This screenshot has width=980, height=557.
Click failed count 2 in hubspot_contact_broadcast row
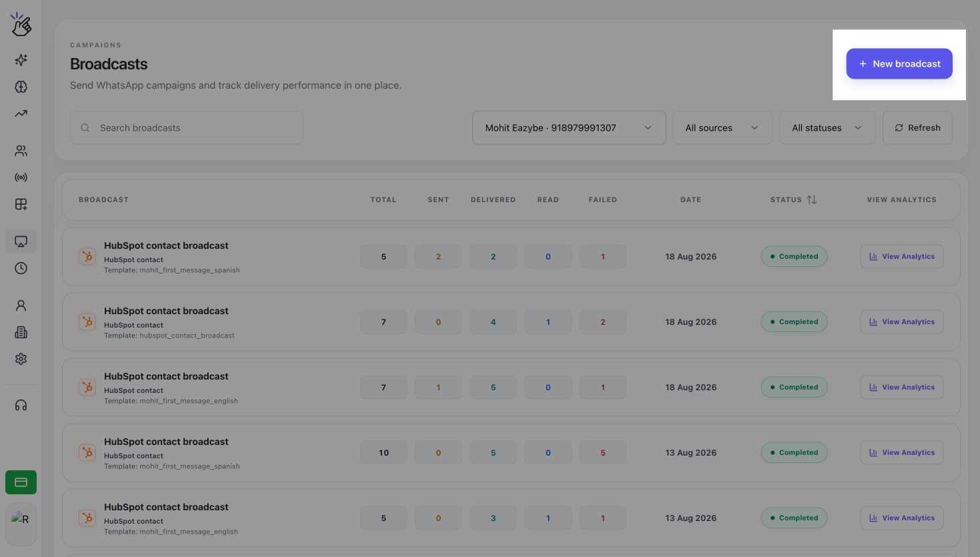pyautogui.click(x=603, y=322)
